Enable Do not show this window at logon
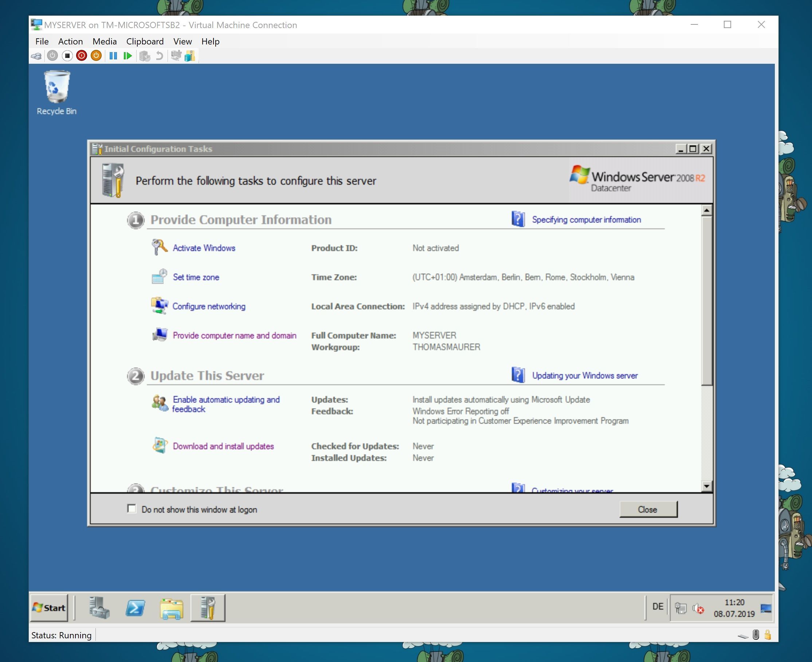812x662 pixels. [x=132, y=509]
